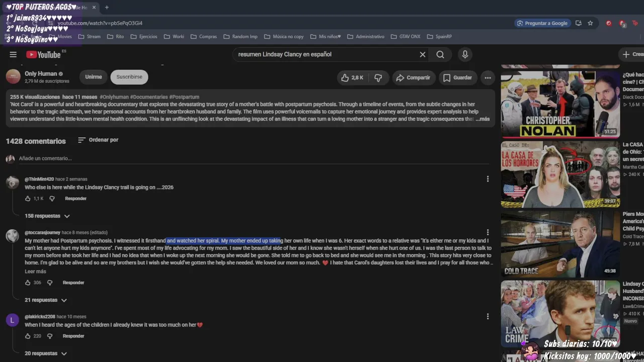Open options menu for @toccarasjourney's comment
644x362 pixels.
tap(488, 233)
